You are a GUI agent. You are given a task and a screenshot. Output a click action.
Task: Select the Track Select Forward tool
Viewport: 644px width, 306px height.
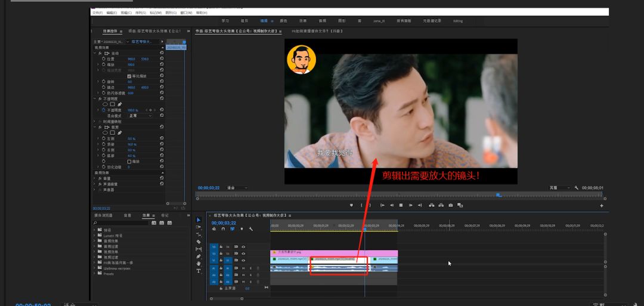(x=199, y=227)
